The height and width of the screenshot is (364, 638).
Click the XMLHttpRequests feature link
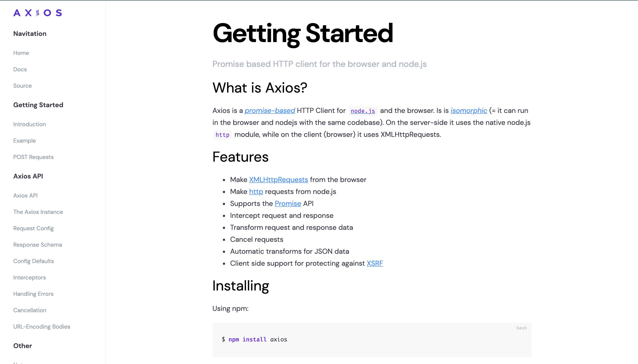click(x=279, y=180)
